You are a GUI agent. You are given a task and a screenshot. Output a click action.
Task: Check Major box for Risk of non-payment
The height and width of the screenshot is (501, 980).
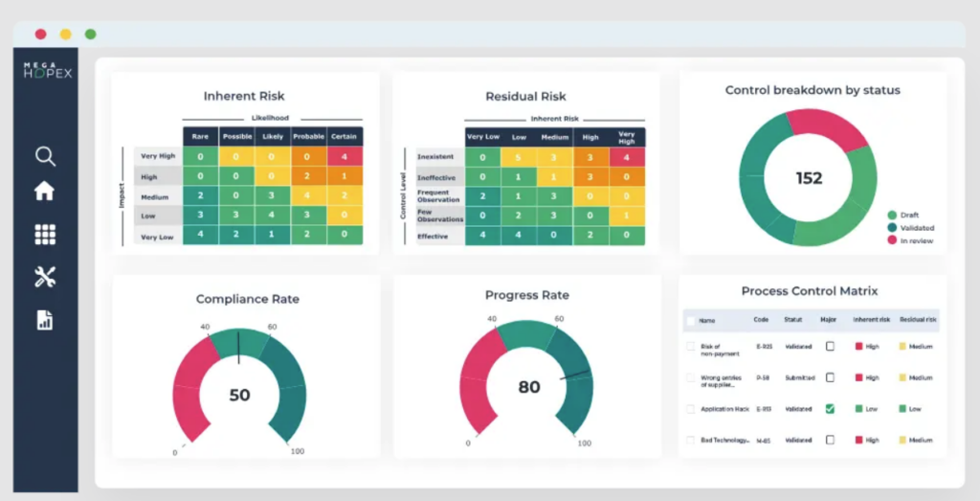(830, 347)
